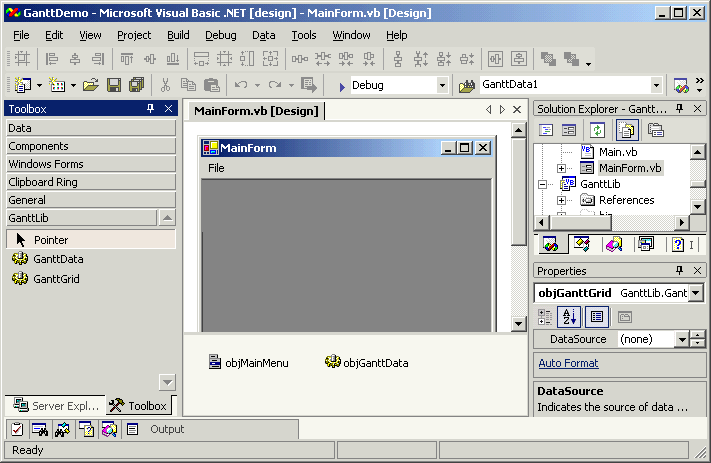711x463 pixels.
Task: Expand MainForm.vb tree node
Action: [x=561, y=168]
